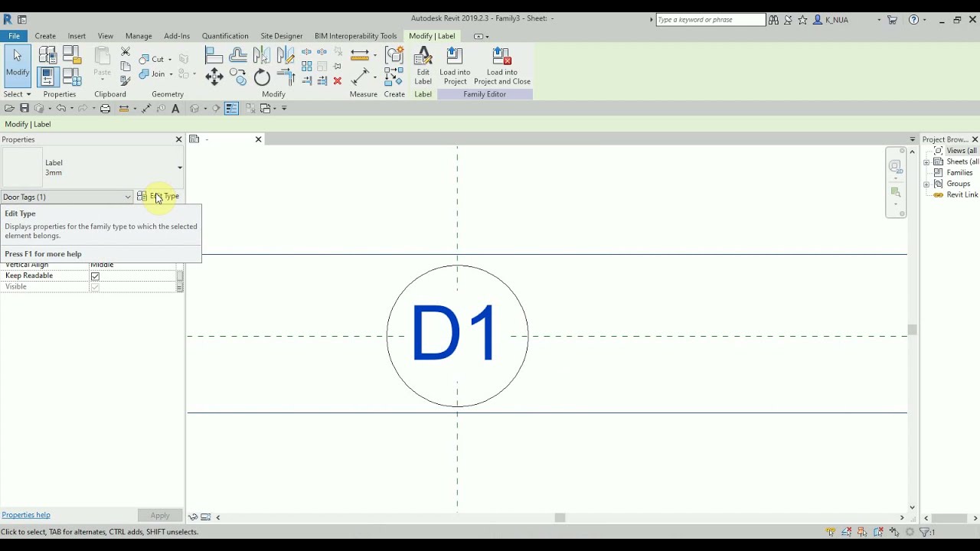Click Create Similar icon in Create panel
Image resolution: width=980 pixels, height=551 pixels.
coord(394,76)
